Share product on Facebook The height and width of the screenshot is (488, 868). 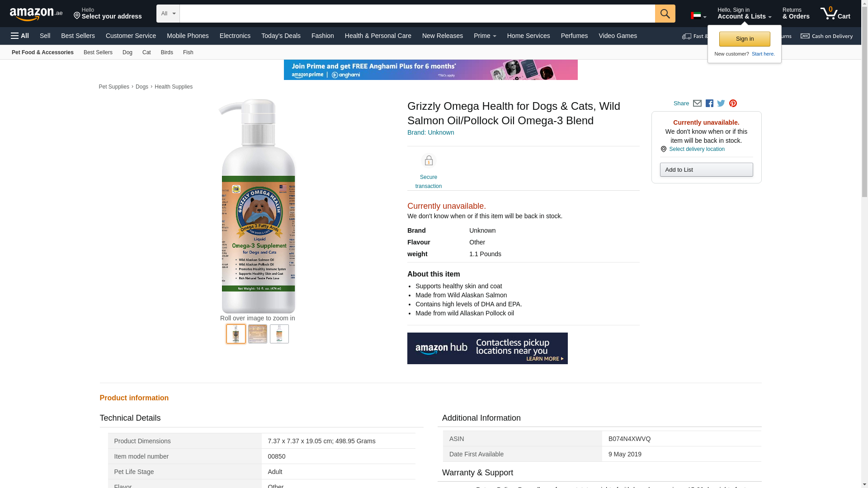coord(709,103)
